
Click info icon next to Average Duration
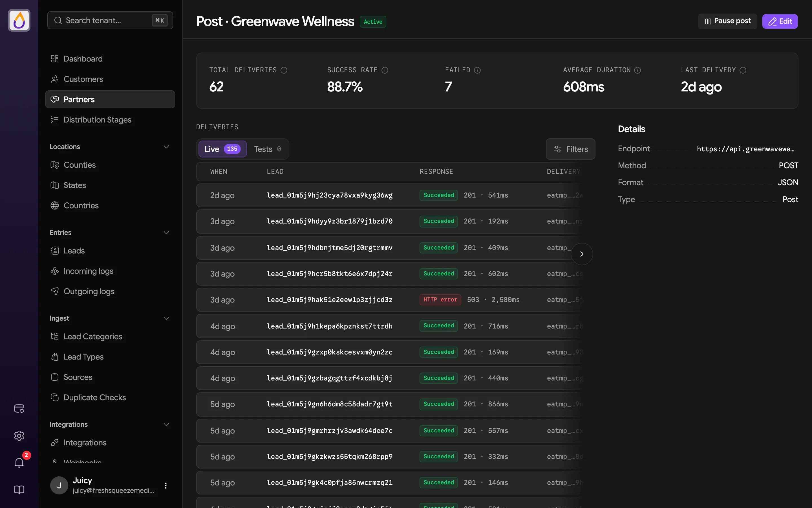click(637, 70)
